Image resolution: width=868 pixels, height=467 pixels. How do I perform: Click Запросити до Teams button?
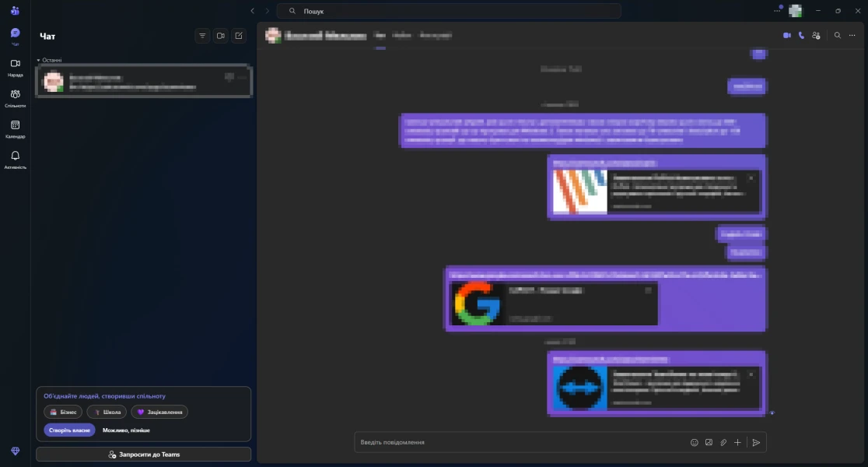[x=144, y=455]
